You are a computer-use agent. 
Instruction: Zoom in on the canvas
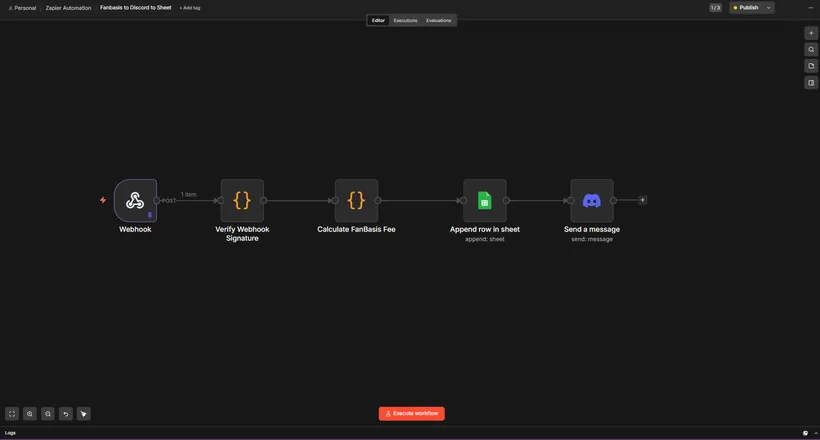click(30, 414)
